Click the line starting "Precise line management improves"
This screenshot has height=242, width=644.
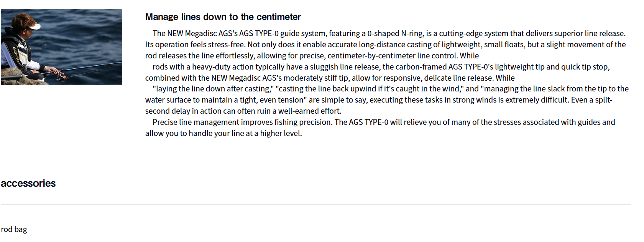tap(383, 122)
